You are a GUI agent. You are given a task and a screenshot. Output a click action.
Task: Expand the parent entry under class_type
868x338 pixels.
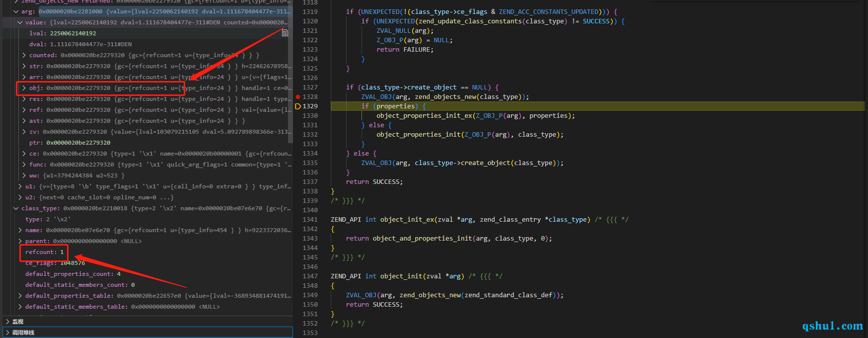(x=20, y=241)
